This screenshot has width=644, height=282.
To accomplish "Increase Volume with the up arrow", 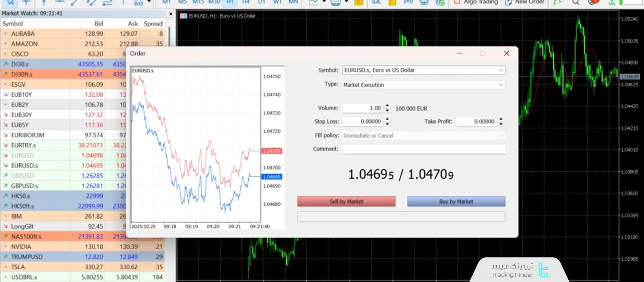I will 387,106.
